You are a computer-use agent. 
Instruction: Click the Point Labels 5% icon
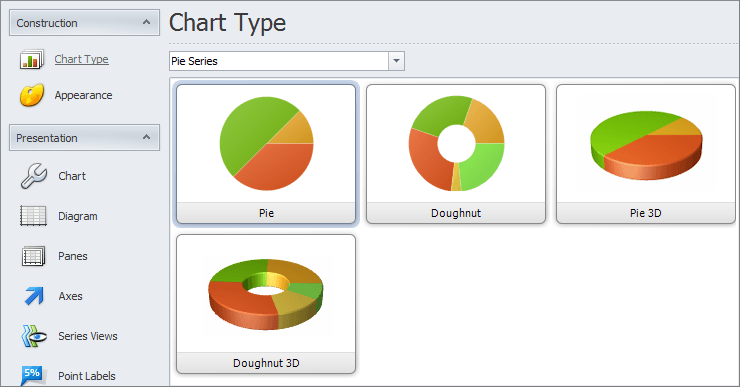(x=32, y=376)
